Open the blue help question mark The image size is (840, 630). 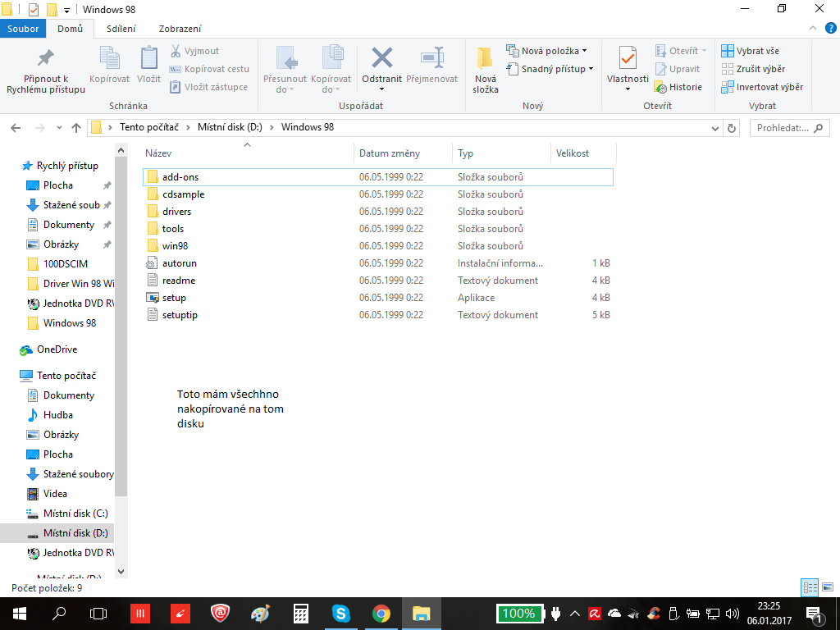coord(831,29)
